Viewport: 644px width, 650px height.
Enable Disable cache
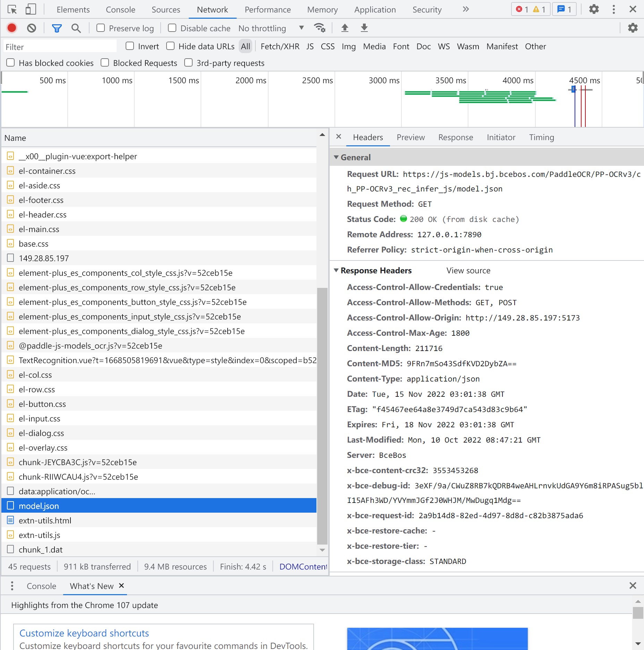(172, 28)
